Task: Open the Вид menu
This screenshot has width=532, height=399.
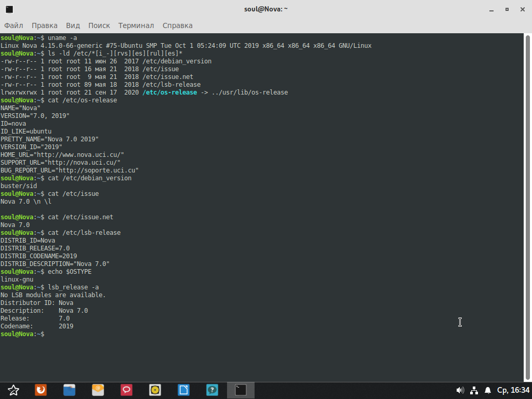Action: tap(73, 25)
